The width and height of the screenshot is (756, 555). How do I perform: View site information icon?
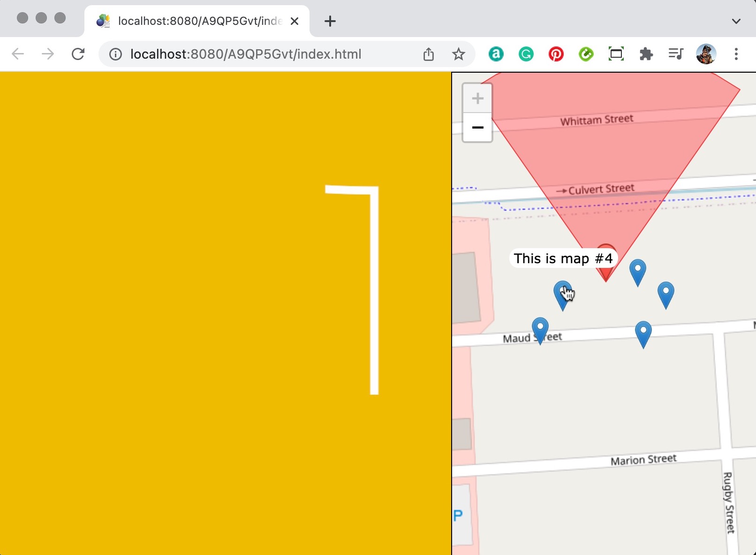(x=115, y=54)
